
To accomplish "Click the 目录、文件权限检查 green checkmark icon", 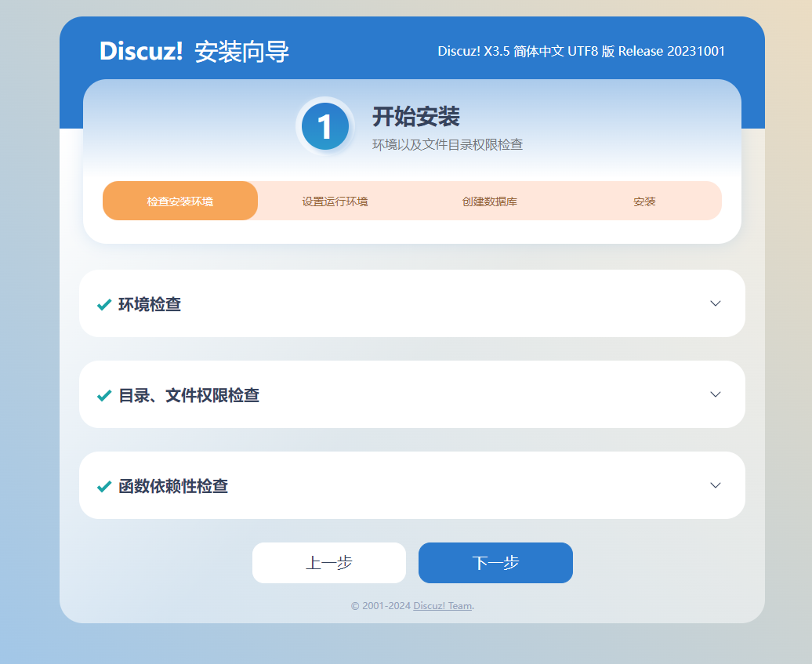I will [104, 396].
